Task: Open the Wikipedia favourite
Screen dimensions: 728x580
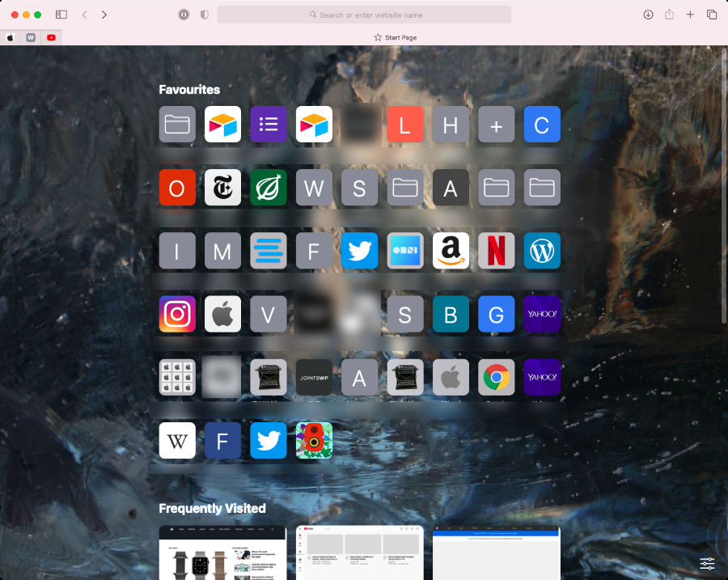Action: [177, 440]
